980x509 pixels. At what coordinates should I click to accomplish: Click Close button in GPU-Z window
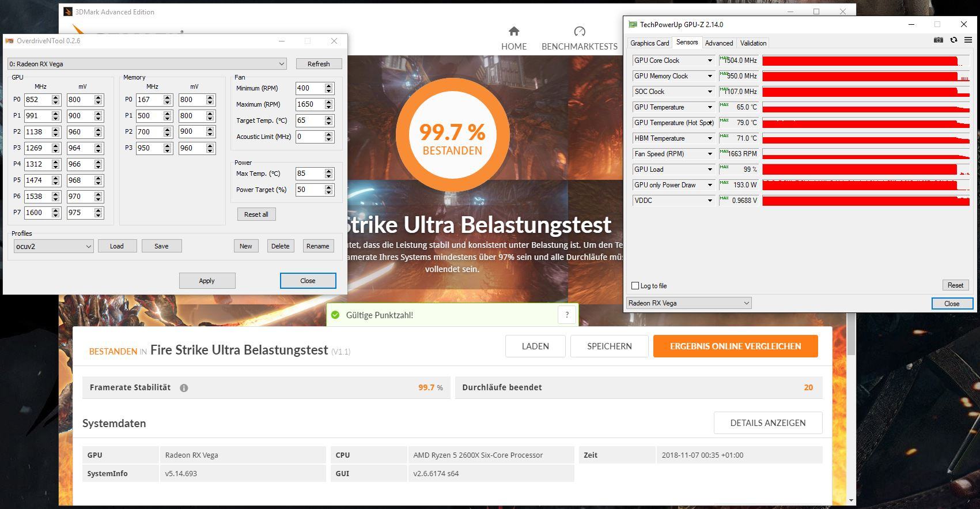[x=952, y=304]
